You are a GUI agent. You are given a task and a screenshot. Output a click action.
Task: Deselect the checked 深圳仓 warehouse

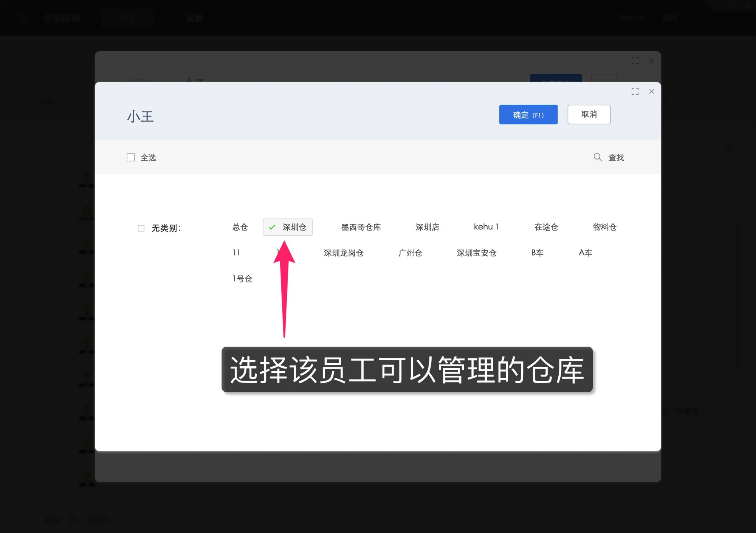288,227
